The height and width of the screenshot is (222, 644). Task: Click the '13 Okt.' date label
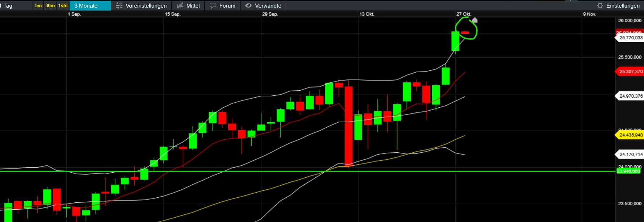(367, 14)
